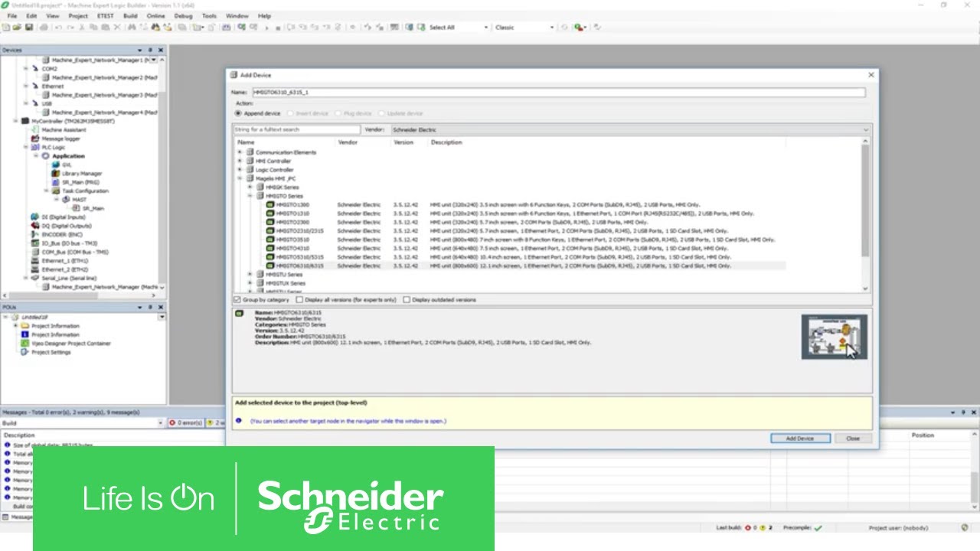Image resolution: width=980 pixels, height=551 pixels.
Task: Select the Update device radio button
Action: [x=382, y=113]
